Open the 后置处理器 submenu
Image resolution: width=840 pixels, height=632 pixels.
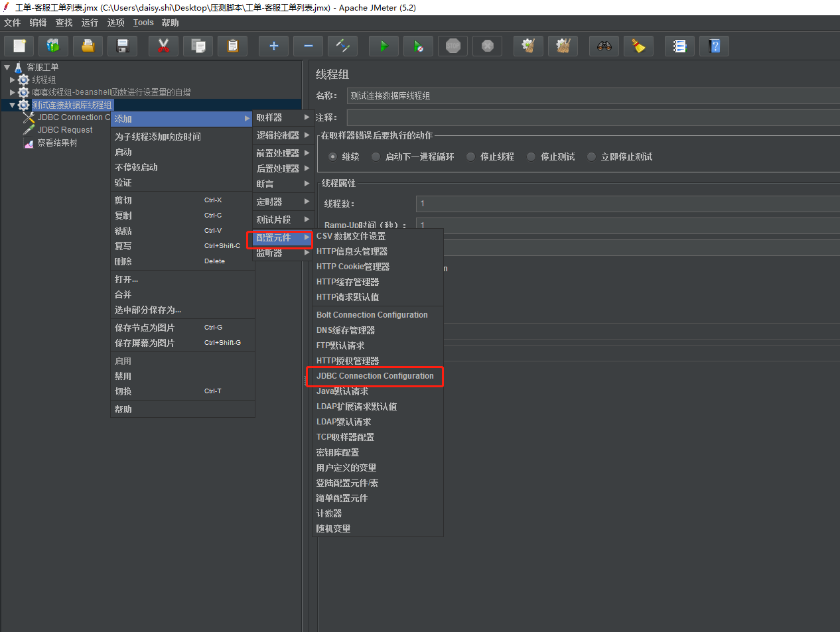click(x=283, y=168)
